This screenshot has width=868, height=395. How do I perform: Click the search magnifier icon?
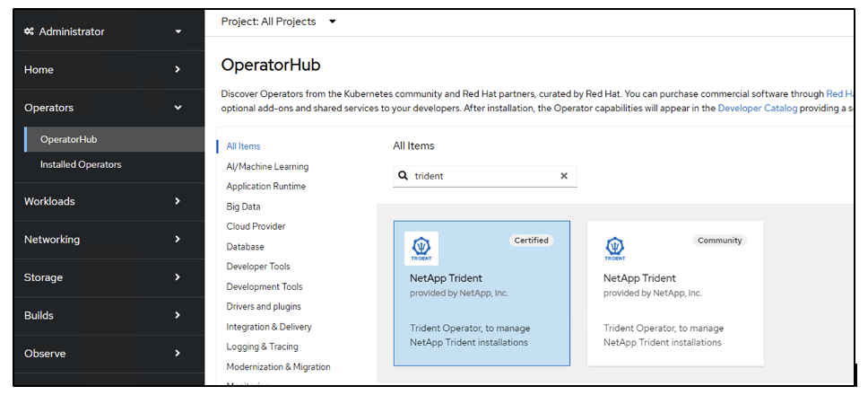point(404,176)
